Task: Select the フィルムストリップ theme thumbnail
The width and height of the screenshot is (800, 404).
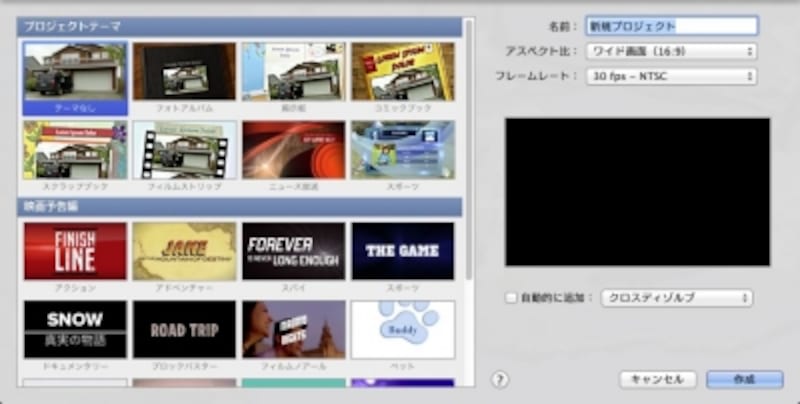Action: click(184, 150)
